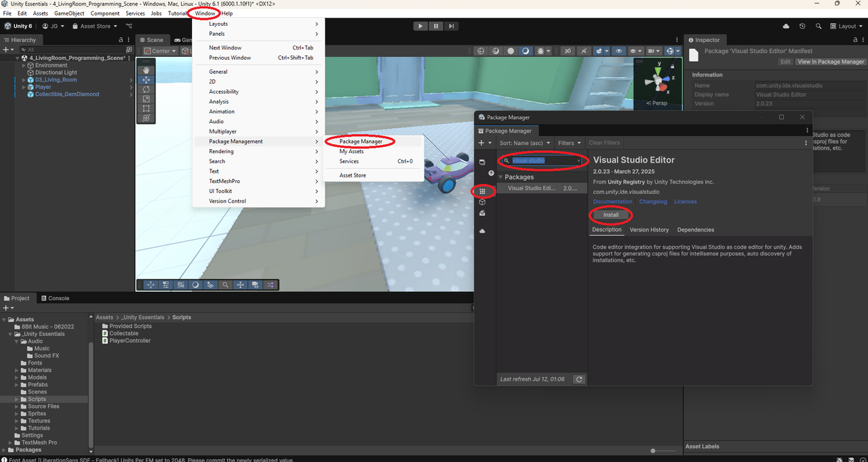The width and height of the screenshot is (868, 462).
Task: Open the Window menu
Action: (205, 14)
